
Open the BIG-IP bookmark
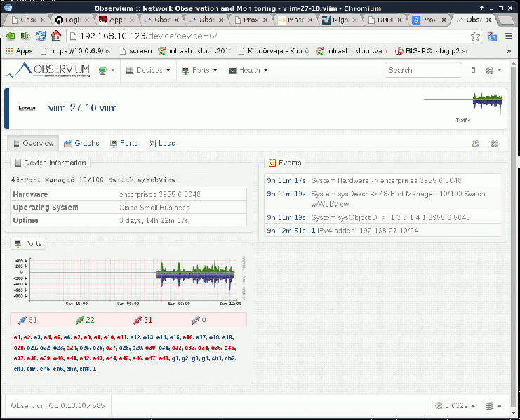pyautogui.click(x=431, y=51)
